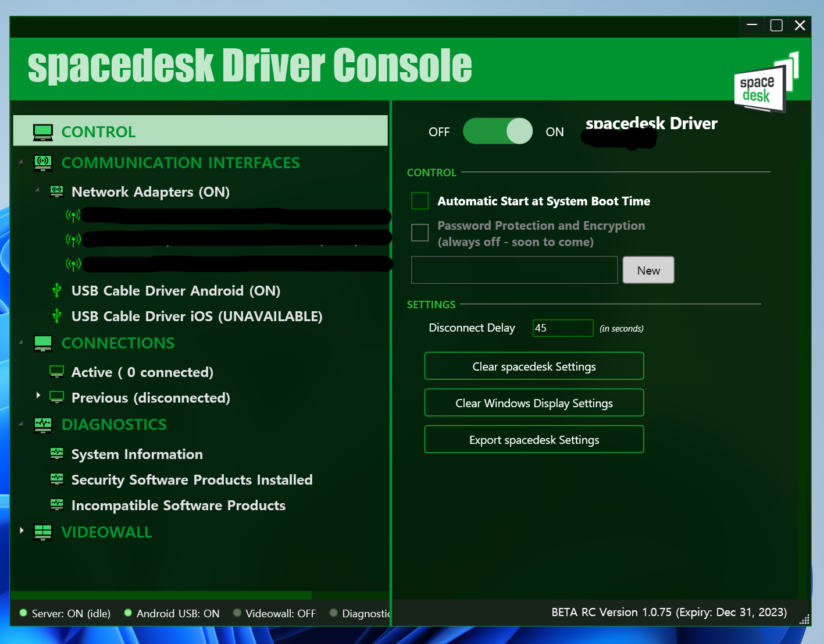Click the Previous connections monitor icon
Image resolution: width=824 pixels, height=644 pixels.
click(x=56, y=397)
